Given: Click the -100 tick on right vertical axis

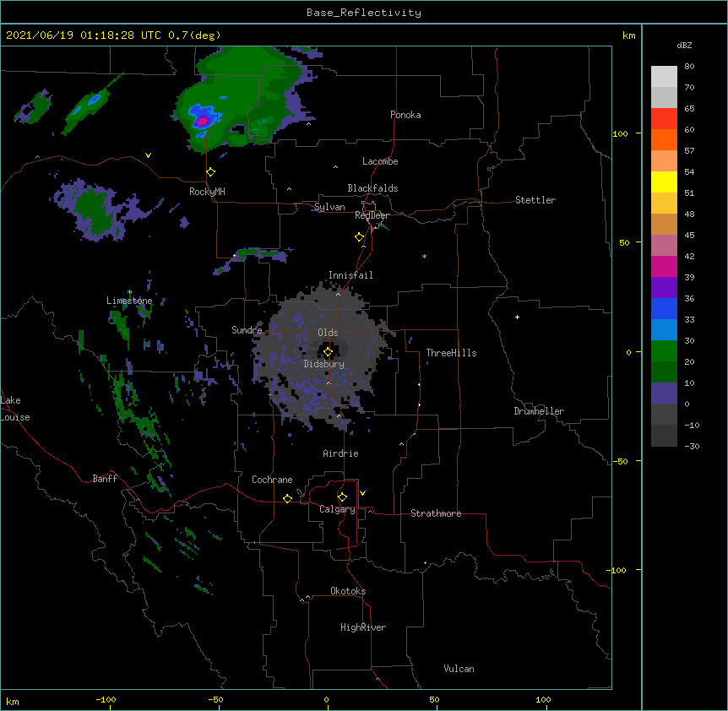Looking at the screenshot, I should (x=617, y=570).
